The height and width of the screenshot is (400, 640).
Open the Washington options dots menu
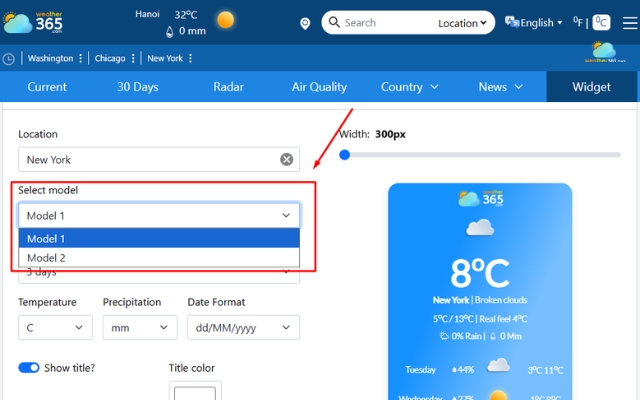point(80,58)
